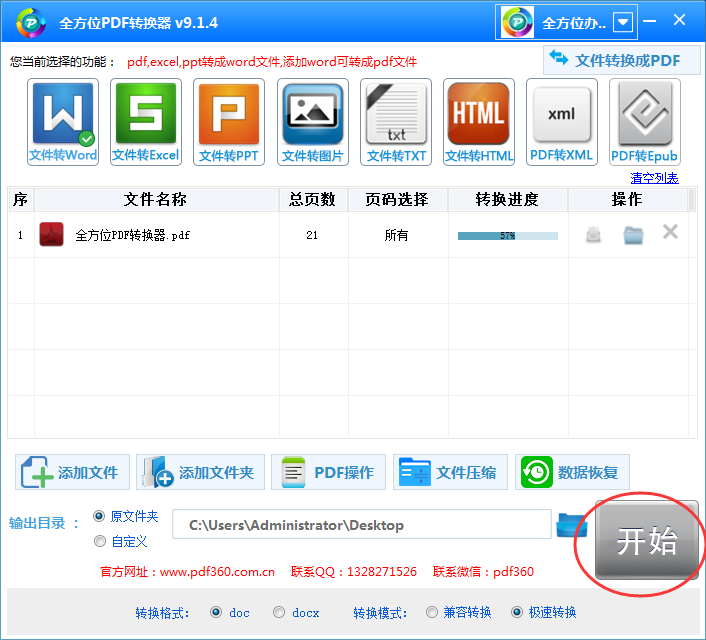Click the 添加文件夹 button
The width and height of the screenshot is (706, 640).
pos(200,472)
